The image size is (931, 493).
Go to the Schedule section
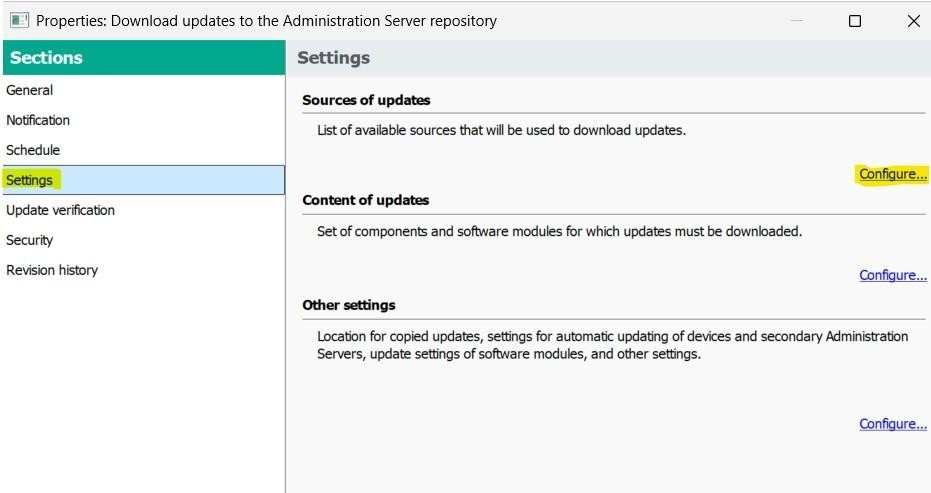pyautogui.click(x=33, y=150)
